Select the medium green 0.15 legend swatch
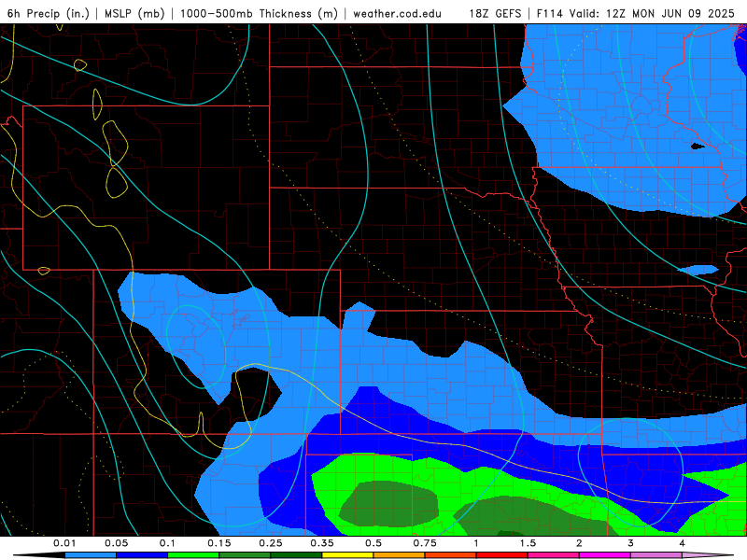This screenshot has width=747, height=560. coord(245,555)
